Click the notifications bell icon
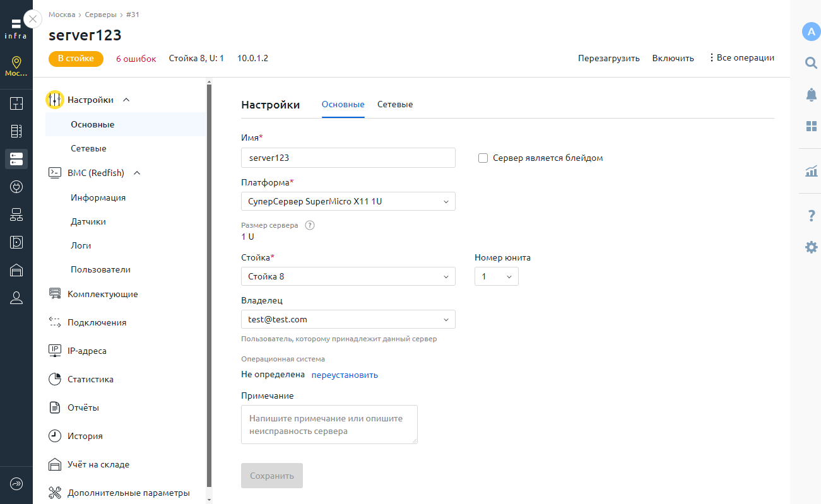The image size is (821, 504). tap(811, 95)
